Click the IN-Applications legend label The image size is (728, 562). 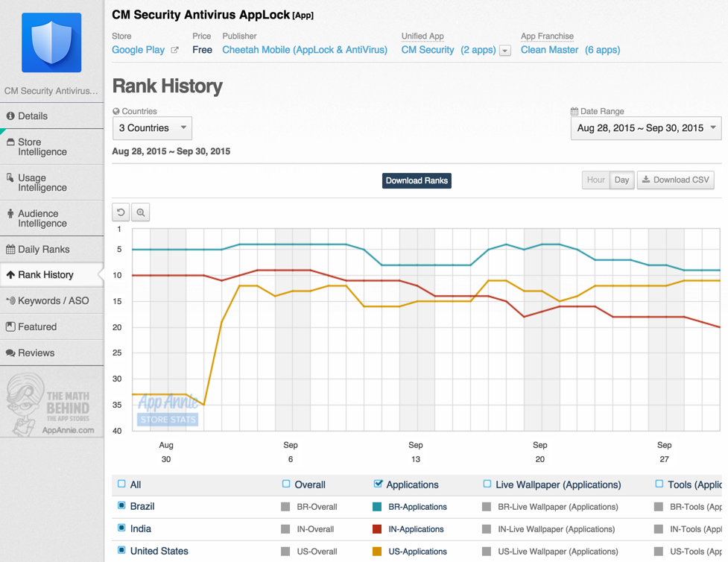[416, 529]
